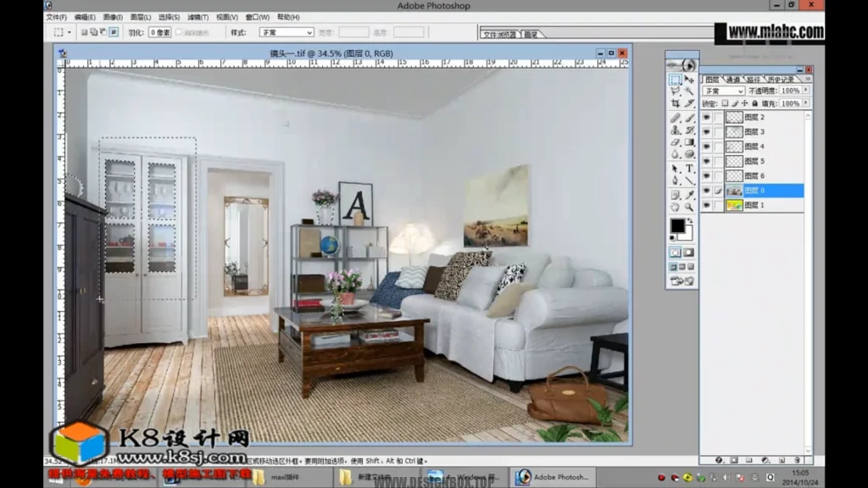Click the 文件浏览器 file browser tab button
Screen dimensions: 868x488
(499, 34)
